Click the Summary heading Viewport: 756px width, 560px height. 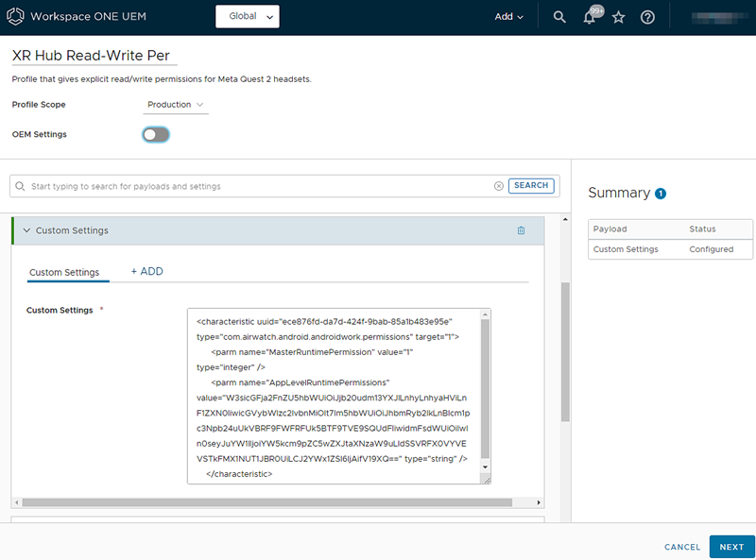tap(619, 193)
